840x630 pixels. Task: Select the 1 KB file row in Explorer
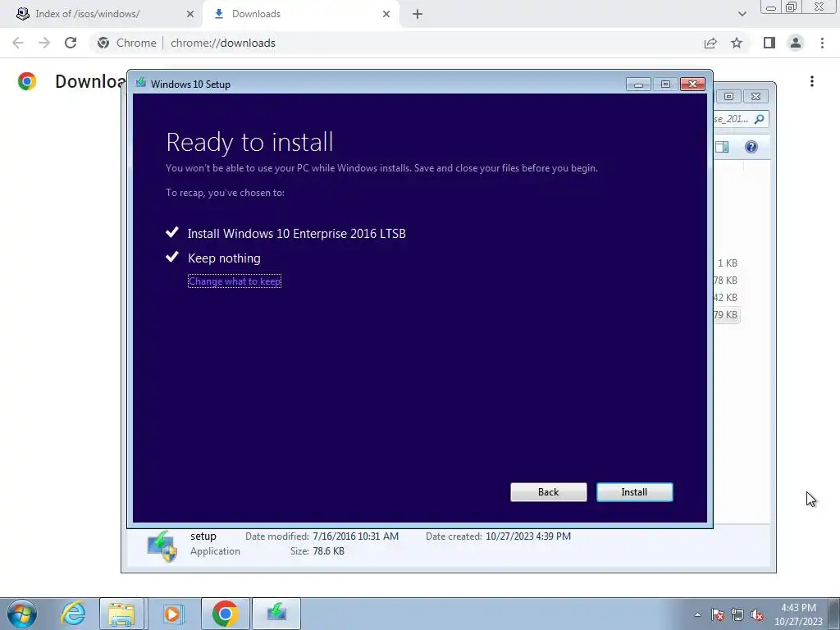[727, 263]
